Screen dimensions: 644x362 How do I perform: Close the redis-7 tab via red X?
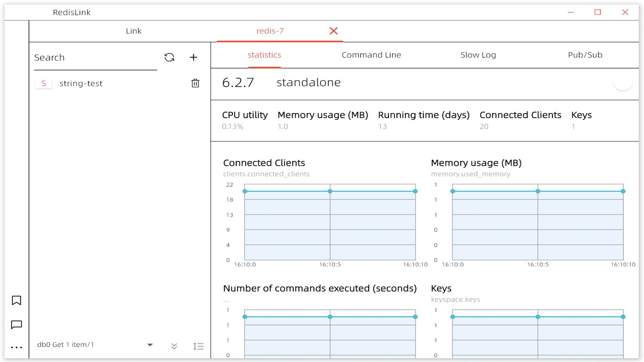[x=334, y=31]
